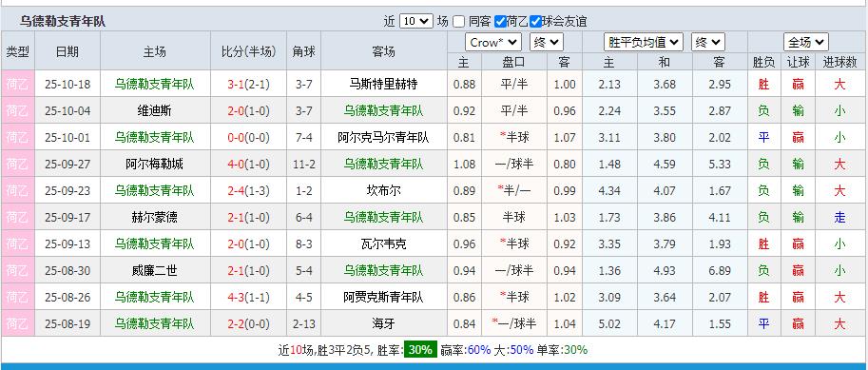Click the 走 result in the 赫尔蒙德 row

pyautogui.click(x=839, y=217)
